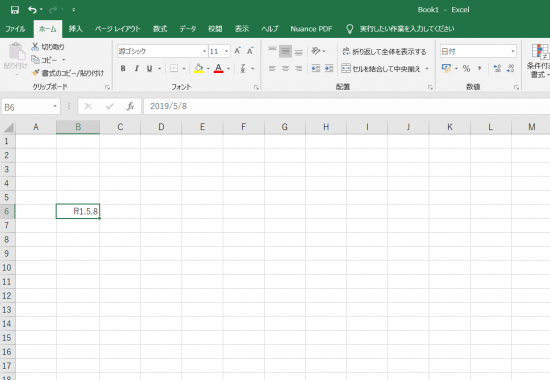This screenshot has width=550, height=380.
Task: Toggle middle vertical alignment
Action: tap(286, 51)
